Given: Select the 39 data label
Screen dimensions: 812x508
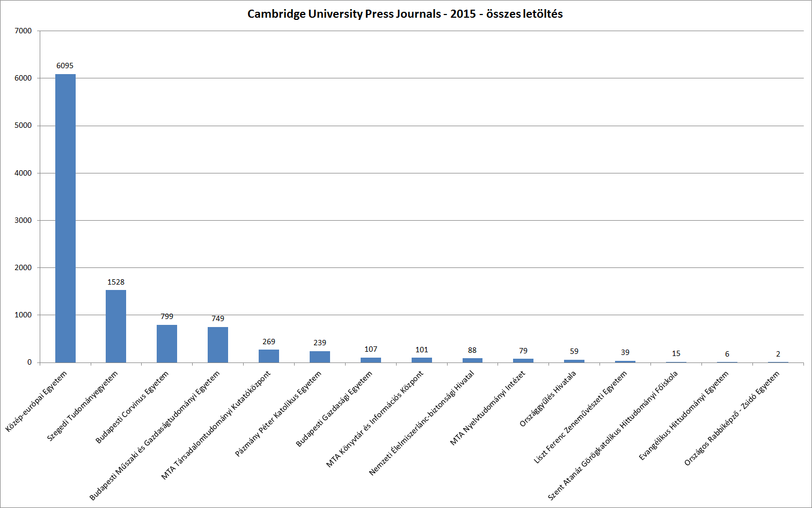Looking at the screenshot, I should tap(625, 352).
